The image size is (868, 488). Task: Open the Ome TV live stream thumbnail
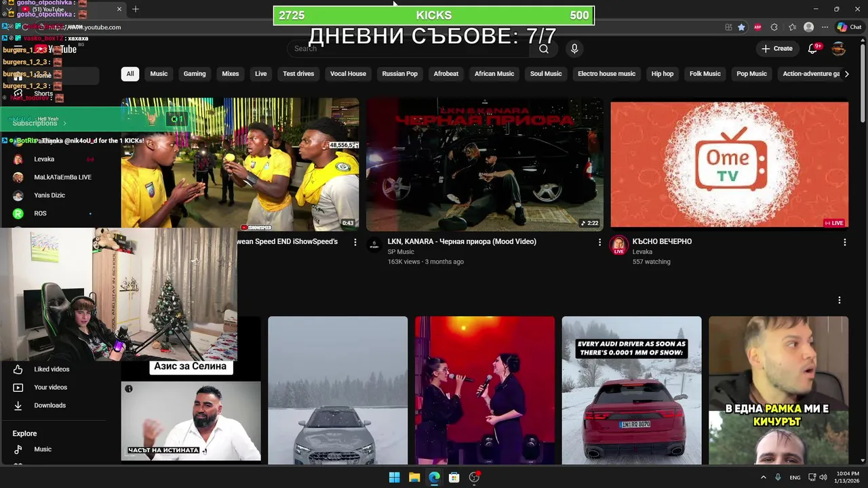tap(729, 165)
